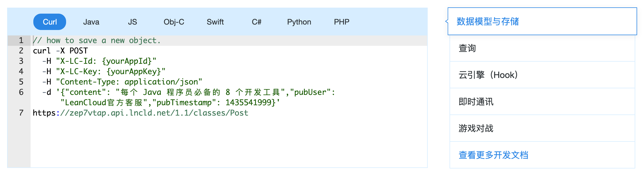
Task: Open the 游戏对战 section
Action: pyautogui.click(x=476, y=128)
